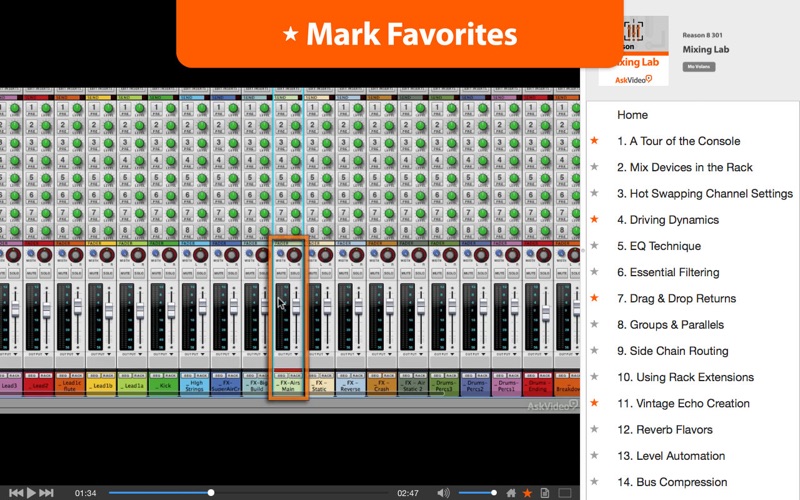
Task: Skip to the next video
Action: (46, 493)
